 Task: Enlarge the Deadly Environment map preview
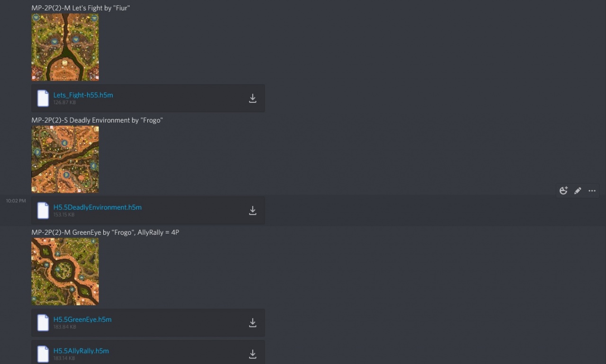pyautogui.click(x=65, y=160)
